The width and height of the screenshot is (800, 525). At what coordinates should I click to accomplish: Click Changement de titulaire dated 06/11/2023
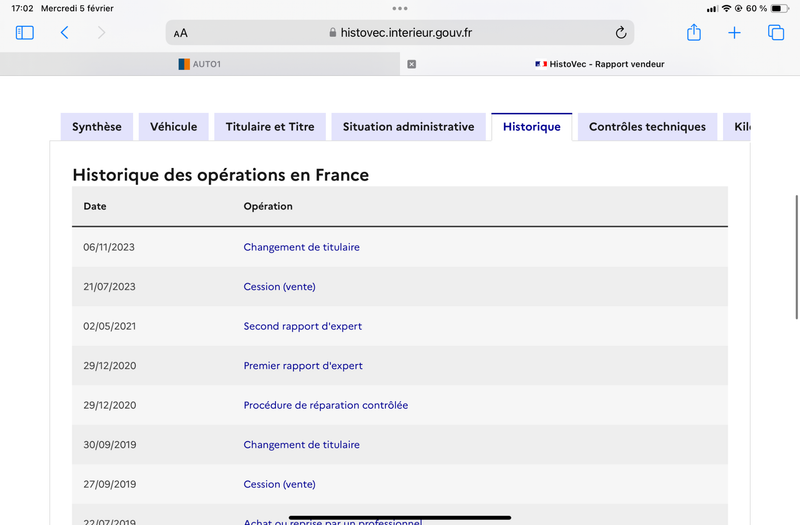pyautogui.click(x=302, y=247)
